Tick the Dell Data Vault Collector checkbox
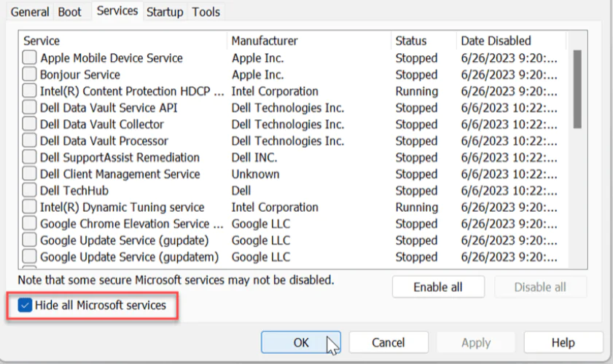This screenshot has height=364, width=613. [29, 124]
